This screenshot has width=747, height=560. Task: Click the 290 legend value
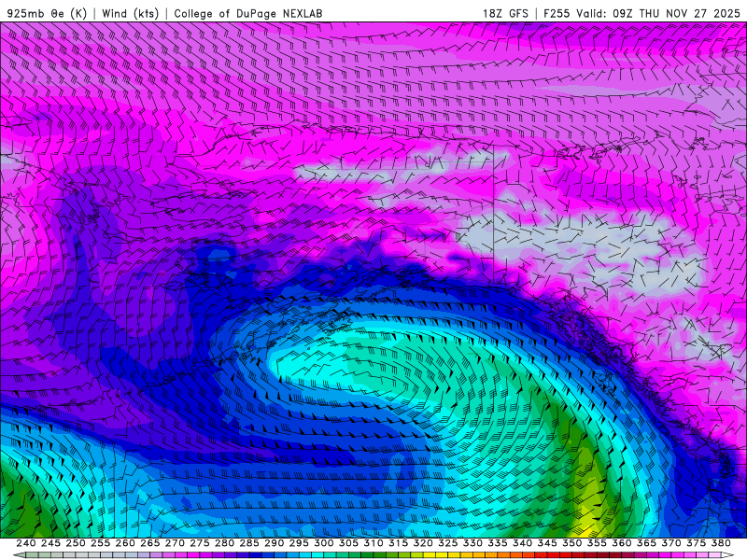click(x=274, y=543)
